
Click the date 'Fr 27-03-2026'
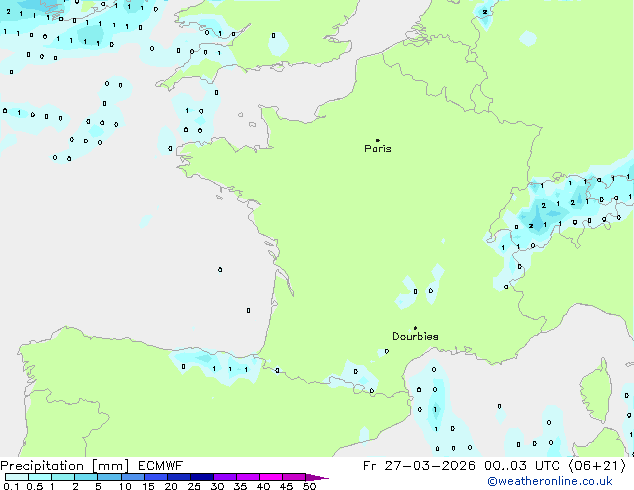(419, 466)
